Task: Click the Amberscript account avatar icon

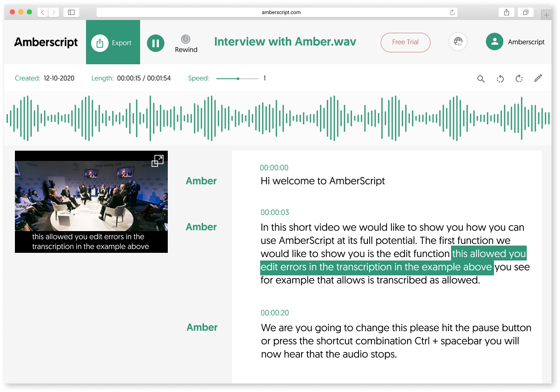Action: click(494, 41)
